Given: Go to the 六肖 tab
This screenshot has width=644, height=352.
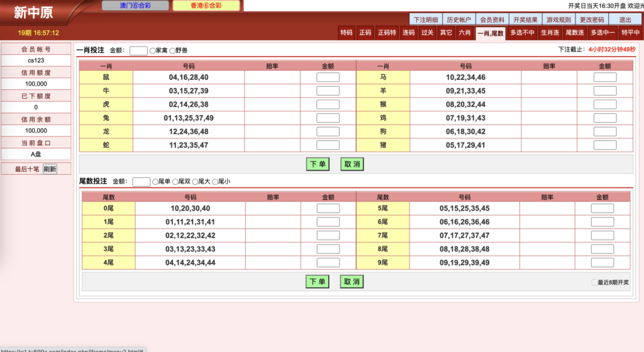Looking at the screenshot, I should pyautogui.click(x=464, y=33).
